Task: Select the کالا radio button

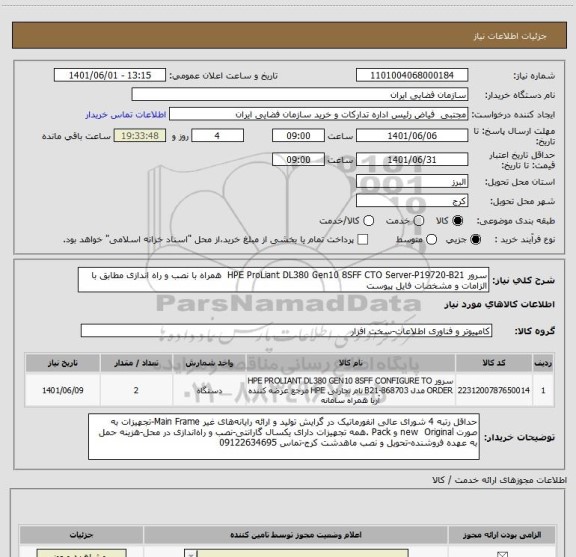Action: [x=458, y=221]
